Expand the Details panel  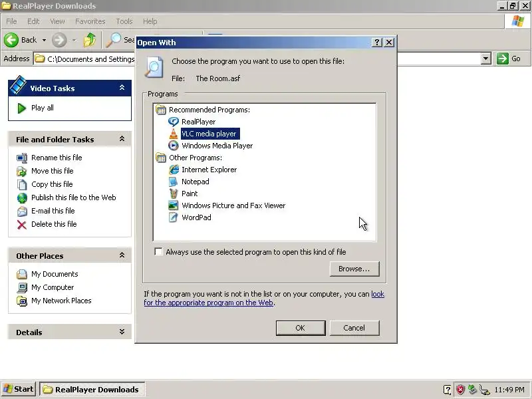tap(122, 332)
